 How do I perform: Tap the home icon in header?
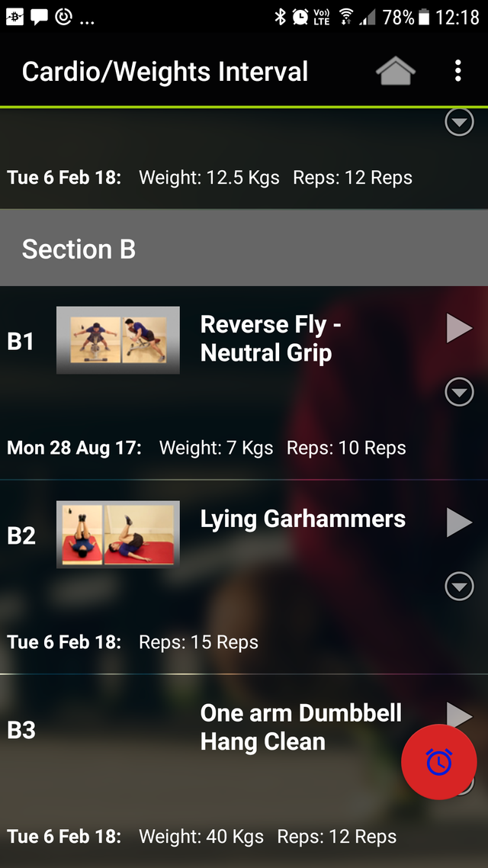[395, 72]
